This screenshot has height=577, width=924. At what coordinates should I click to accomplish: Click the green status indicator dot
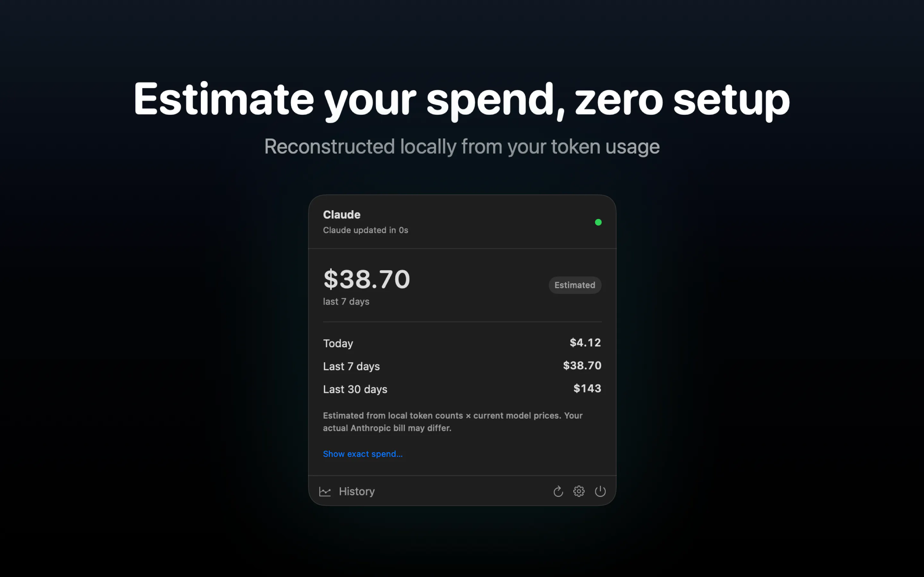[598, 222]
